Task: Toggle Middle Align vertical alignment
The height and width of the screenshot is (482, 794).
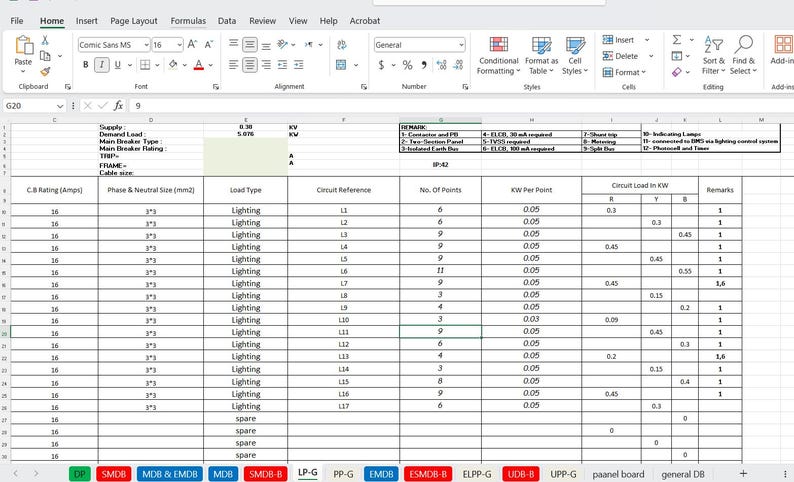Action: tap(250, 44)
